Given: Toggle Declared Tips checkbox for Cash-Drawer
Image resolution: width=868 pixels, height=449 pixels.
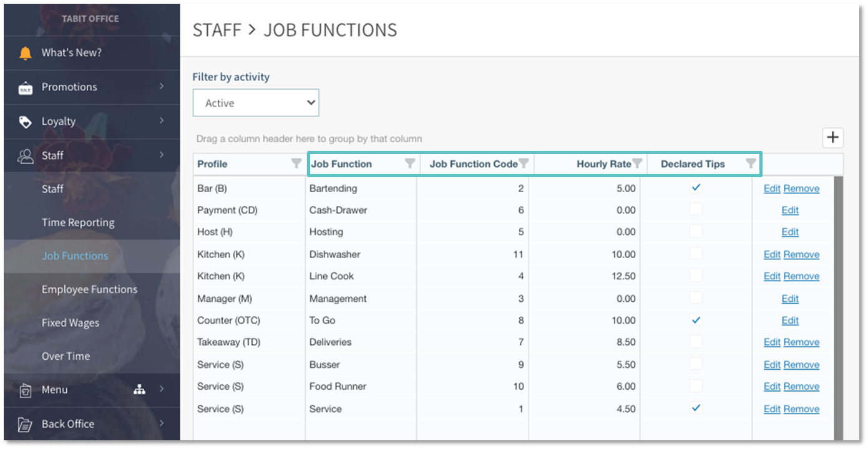Looking at the screenshot, I should pyautogui.click(x=696, y=210).
